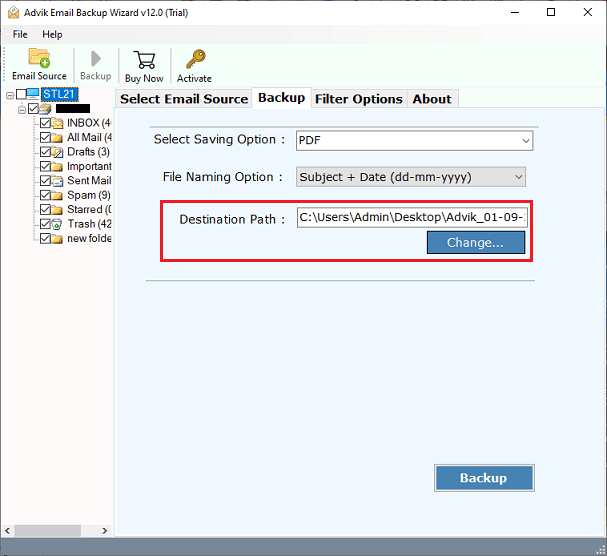Click the Backup play arrow toolbar icon

click(96, 59)
